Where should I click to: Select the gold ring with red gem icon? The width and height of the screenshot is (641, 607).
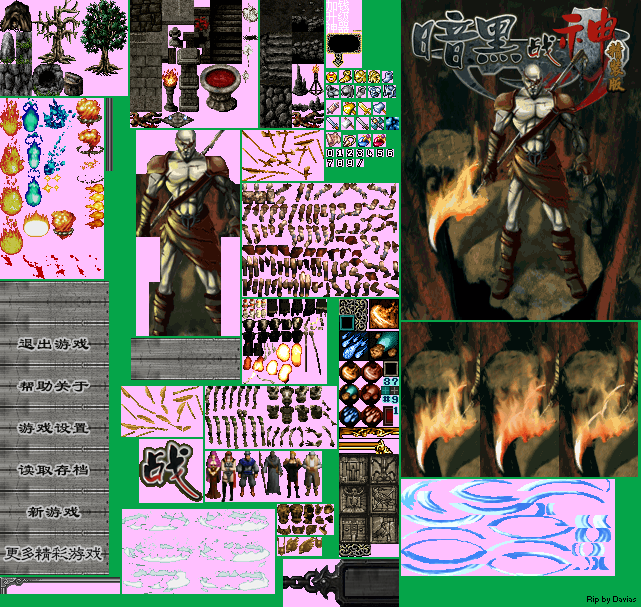(x=332, y=77)
